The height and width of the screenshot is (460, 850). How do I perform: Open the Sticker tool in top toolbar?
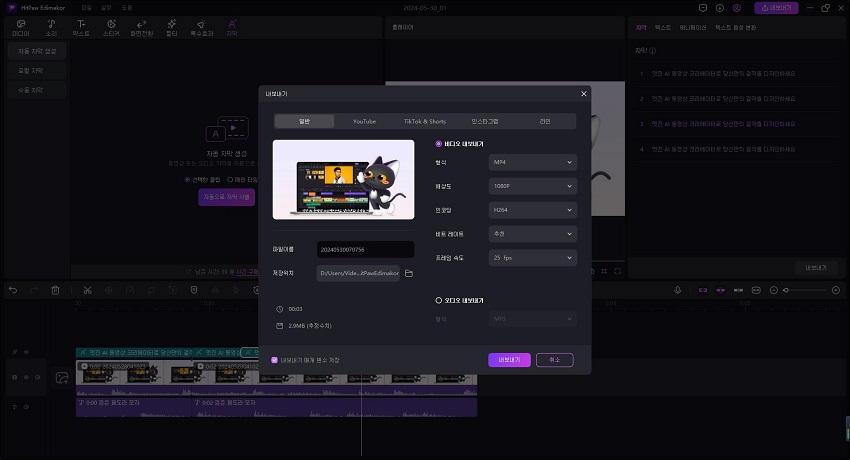tap(110, 27)
